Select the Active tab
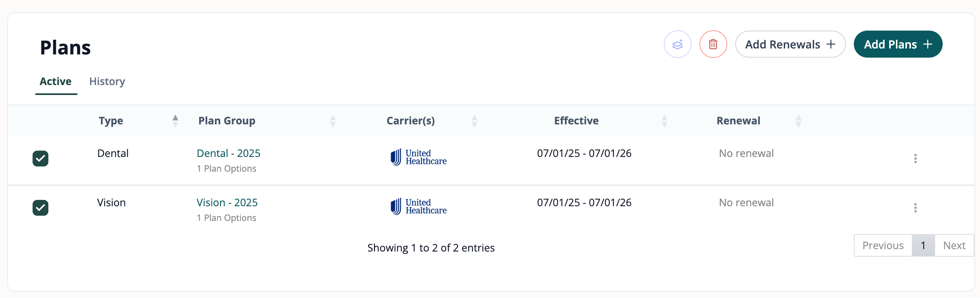 pyautogui.click(x=56, y=81)
